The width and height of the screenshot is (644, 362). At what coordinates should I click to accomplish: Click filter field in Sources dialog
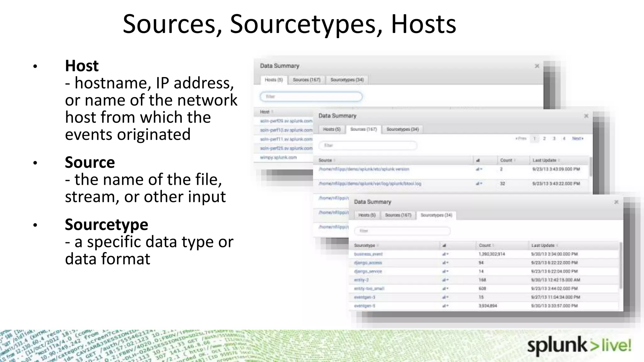[x=368, y=145]
